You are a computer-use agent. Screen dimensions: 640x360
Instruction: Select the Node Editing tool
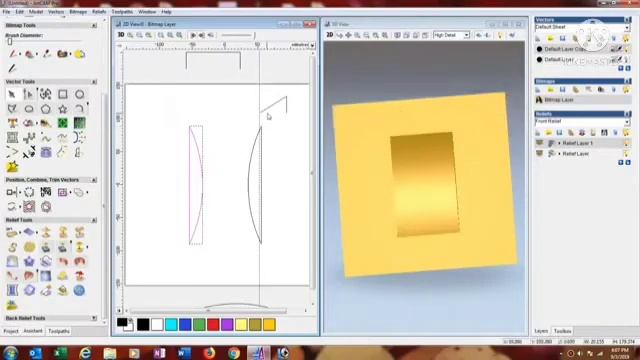pos(29,94)
